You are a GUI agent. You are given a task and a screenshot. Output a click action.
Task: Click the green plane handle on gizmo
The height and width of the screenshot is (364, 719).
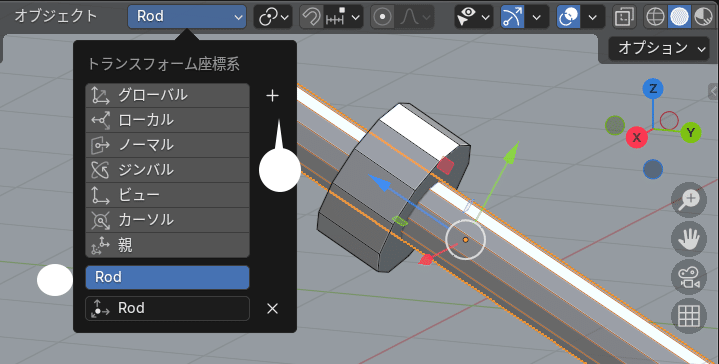click(400, 221)
